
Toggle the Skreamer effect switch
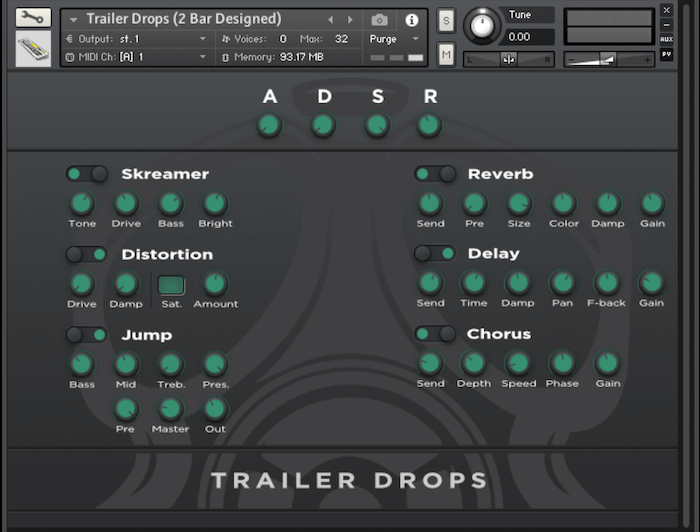tap(87, 174)
